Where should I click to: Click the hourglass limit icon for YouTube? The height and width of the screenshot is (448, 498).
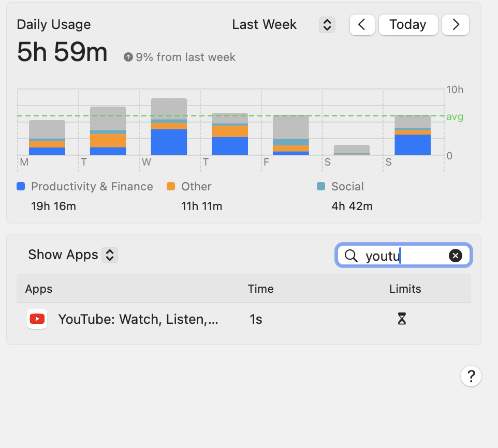click(402, 319)
